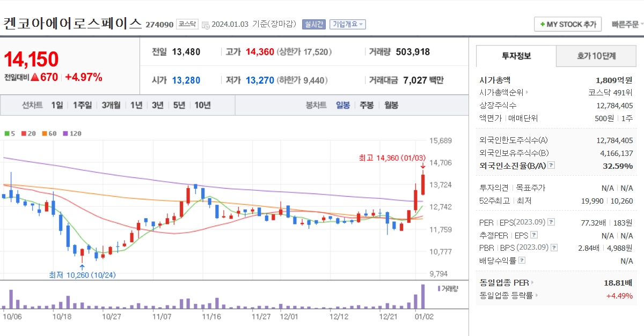Click the 최저 10,260 (10/24) chart marker
Viewport: 644px width, 336px height.
tap(82, 275)
